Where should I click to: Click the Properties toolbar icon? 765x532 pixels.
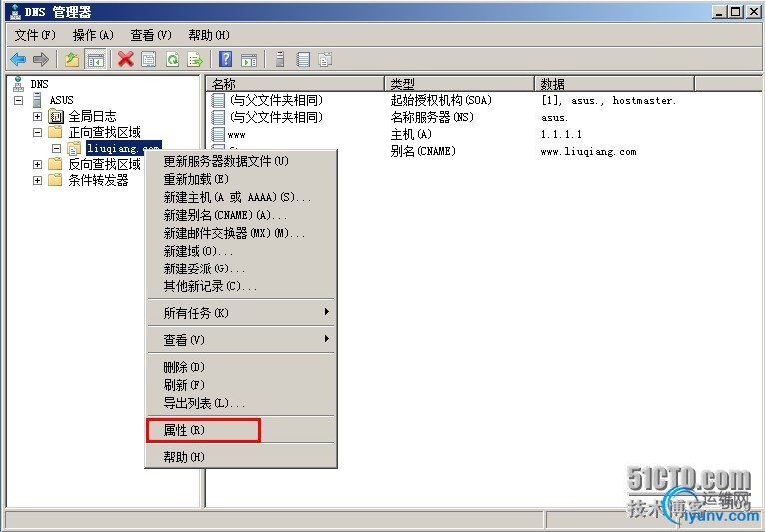tap(149, 60)
